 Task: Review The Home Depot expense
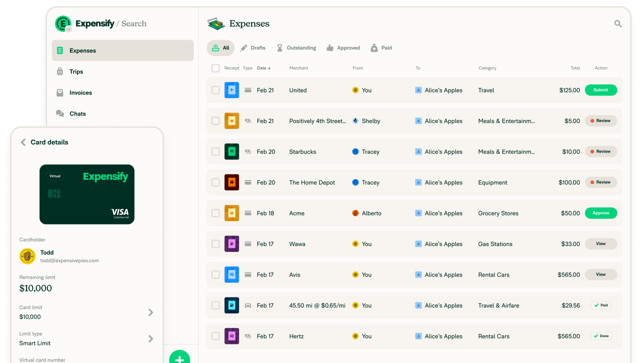[x=601, y=182]
